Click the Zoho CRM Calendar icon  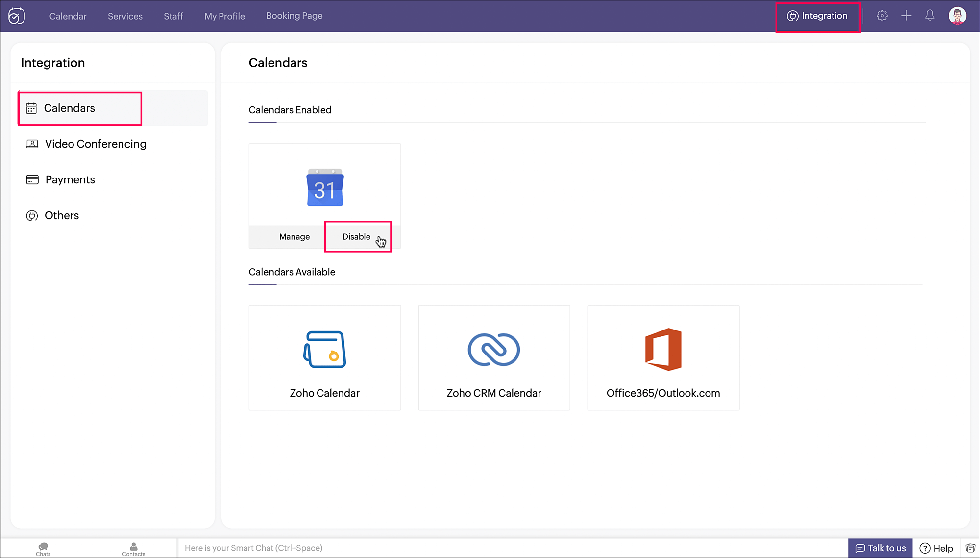(x=494, y=350)
